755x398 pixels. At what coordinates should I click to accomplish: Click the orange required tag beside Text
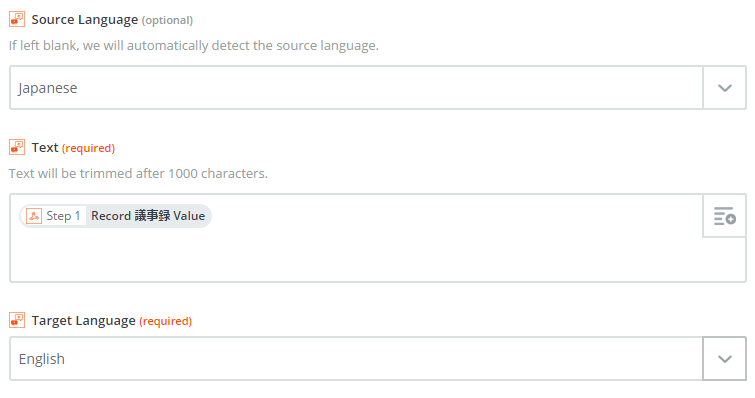pos(88,148)
